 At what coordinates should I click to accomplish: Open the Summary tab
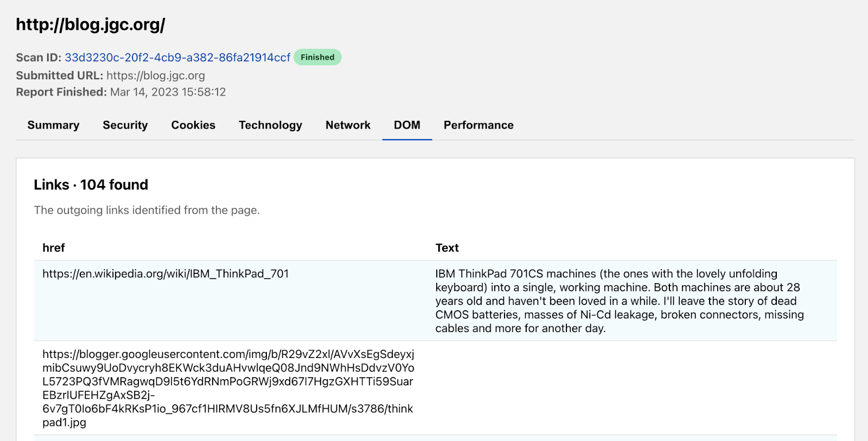point(53,125)
